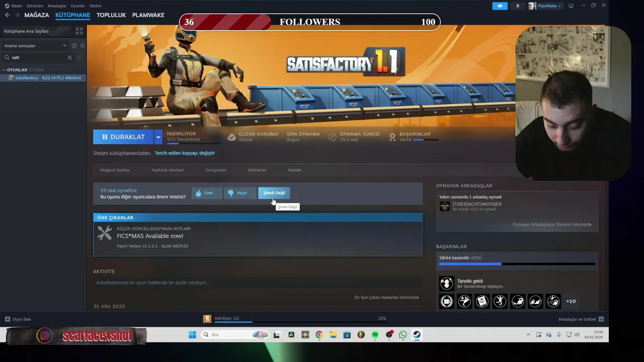The height and width of the screenshot is (362, 644).
Task: Click the PlamWake avatar in title bar
Action: click(x=532, y=6)
